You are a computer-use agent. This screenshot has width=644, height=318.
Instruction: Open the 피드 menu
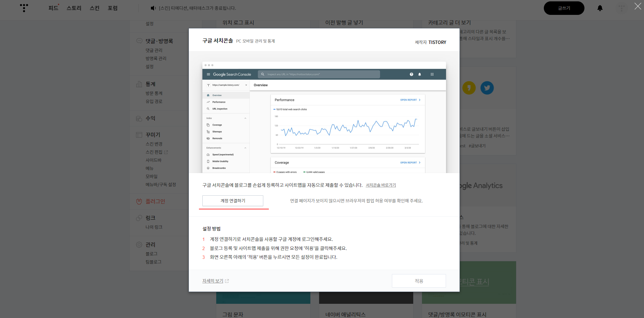pyautogui.click(x=53, y=8)
